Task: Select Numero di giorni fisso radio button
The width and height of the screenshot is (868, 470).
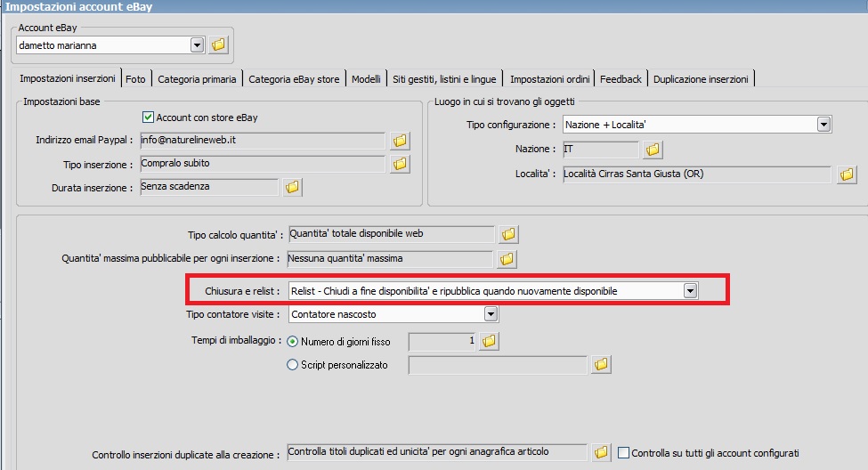Action: tap(292, 342)
